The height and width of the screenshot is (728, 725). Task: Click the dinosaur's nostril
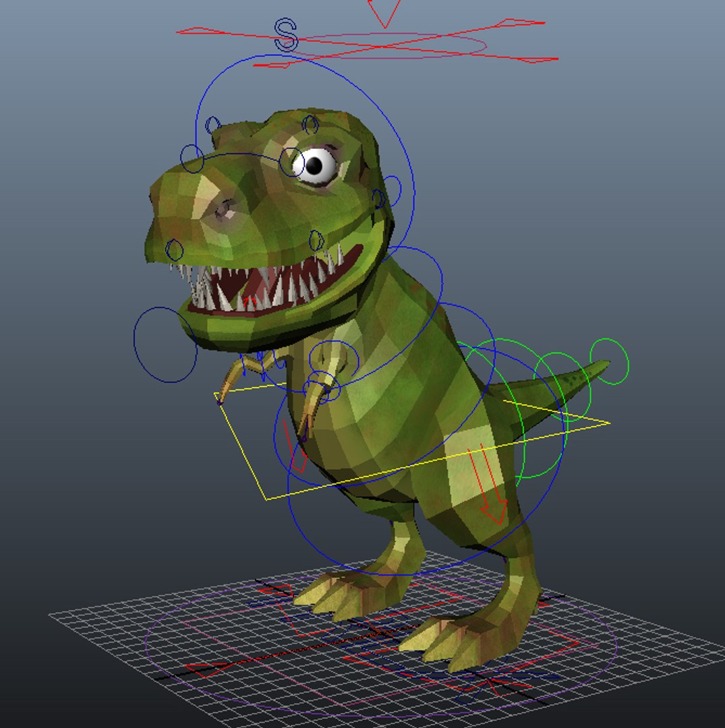coord(226,209)
